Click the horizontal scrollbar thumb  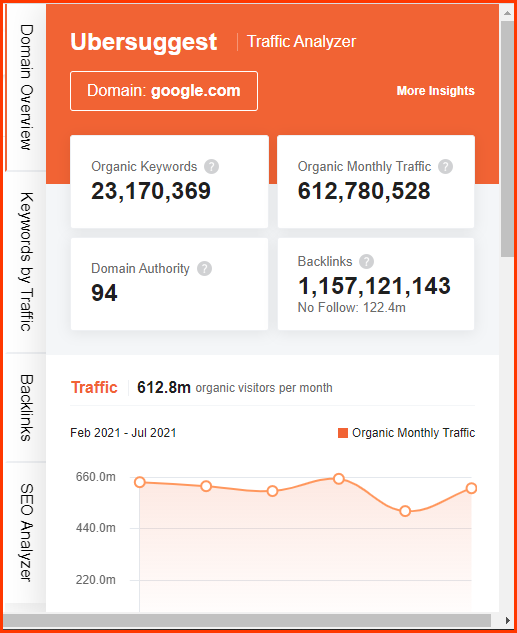pos(247,620)
